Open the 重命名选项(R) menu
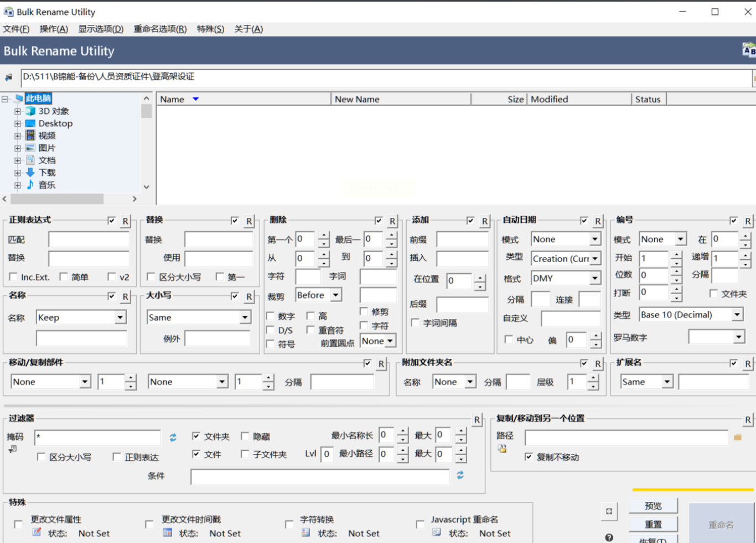This screenshot has width=756, height=543. [160, 29]
